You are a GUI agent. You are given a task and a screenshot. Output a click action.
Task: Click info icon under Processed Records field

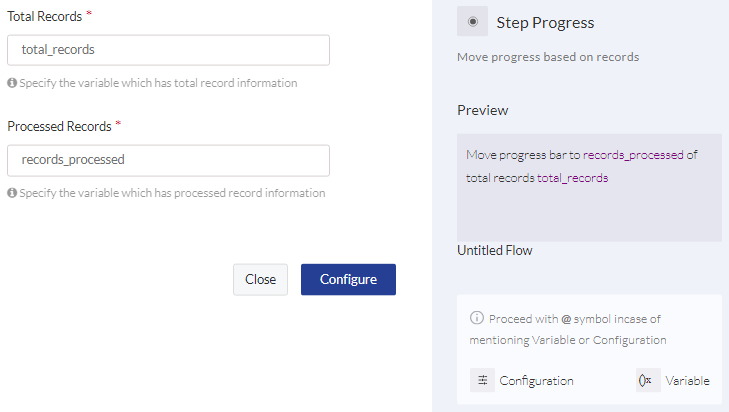click(12, 193)
